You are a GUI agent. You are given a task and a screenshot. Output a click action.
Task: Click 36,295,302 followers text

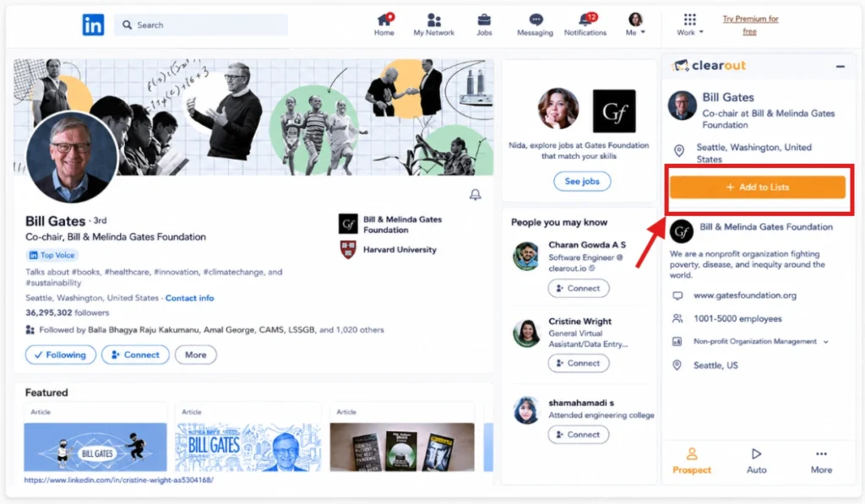click(68, 312)
